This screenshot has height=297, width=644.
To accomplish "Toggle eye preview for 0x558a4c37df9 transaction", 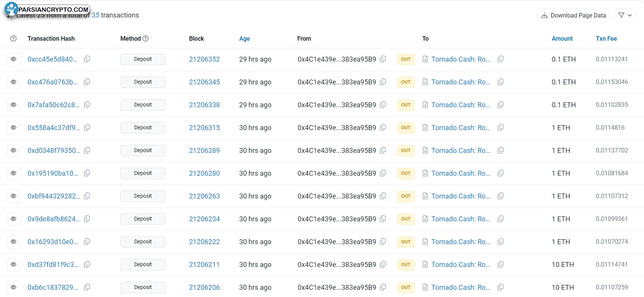I will point(13,127).
